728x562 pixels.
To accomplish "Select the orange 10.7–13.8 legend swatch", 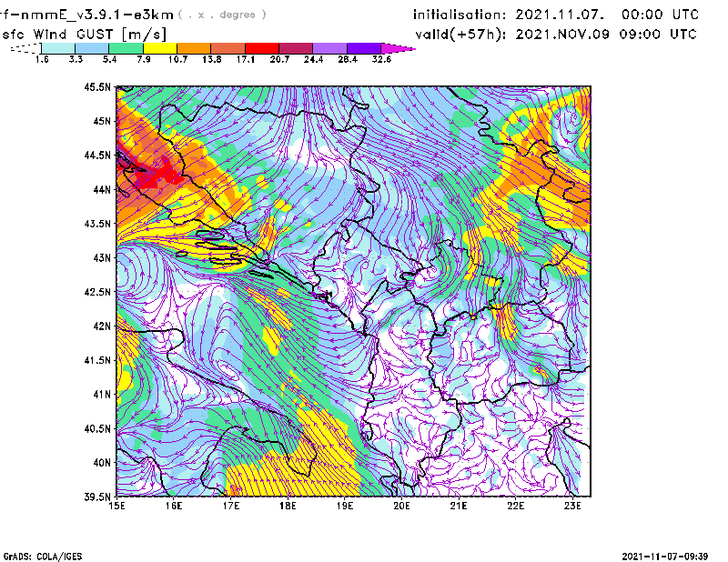I will (194, 48).
